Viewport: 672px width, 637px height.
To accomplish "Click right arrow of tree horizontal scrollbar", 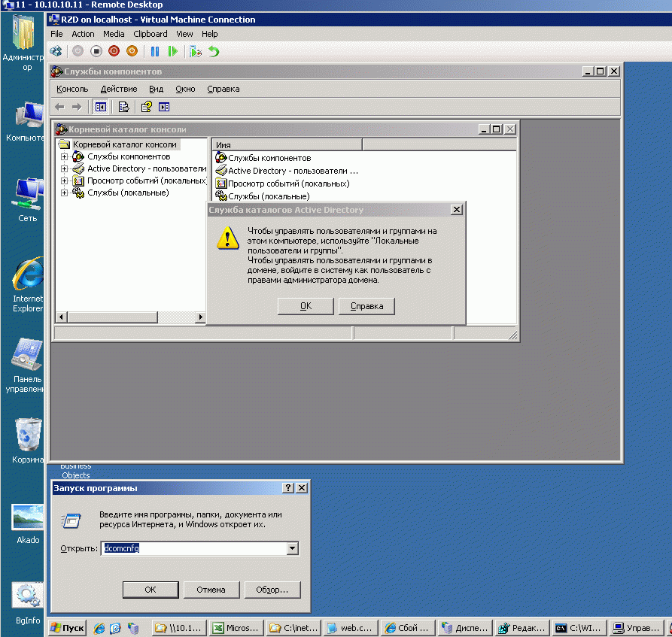I will pos(200,317).
